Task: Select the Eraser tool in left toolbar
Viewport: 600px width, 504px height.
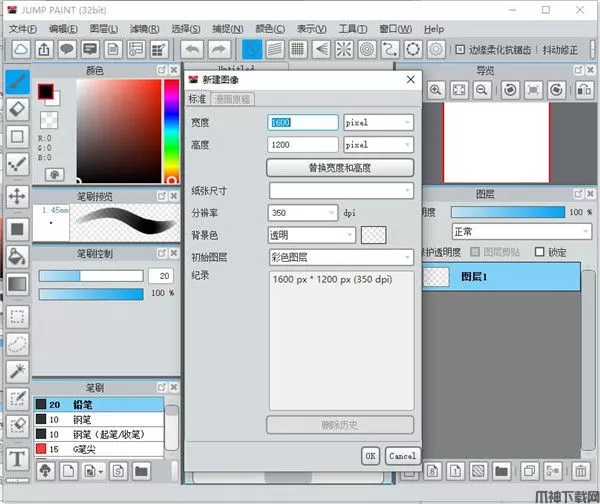Action: pyautogui.click(x=17, y=109)
